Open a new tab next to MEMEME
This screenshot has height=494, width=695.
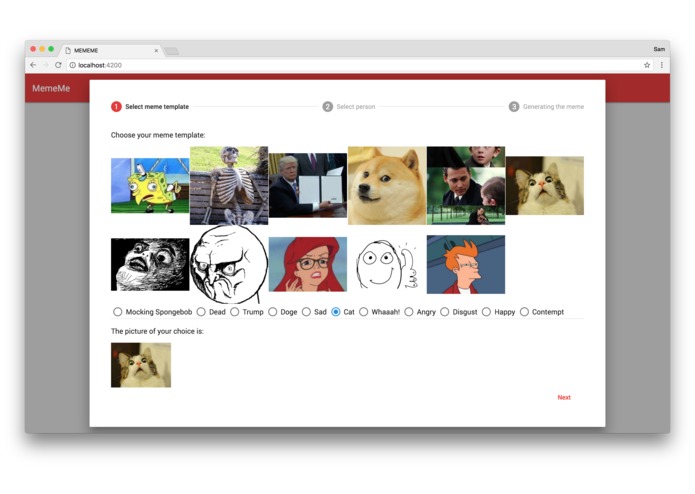[172, 51]
